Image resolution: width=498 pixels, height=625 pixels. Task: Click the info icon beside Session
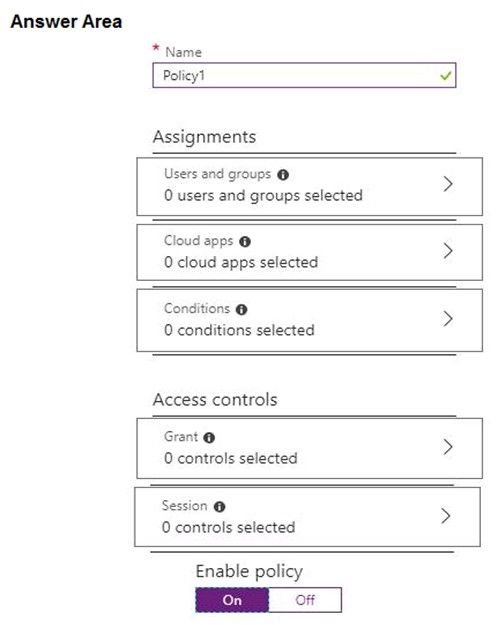pyautogui.click(x=219, y=507)
